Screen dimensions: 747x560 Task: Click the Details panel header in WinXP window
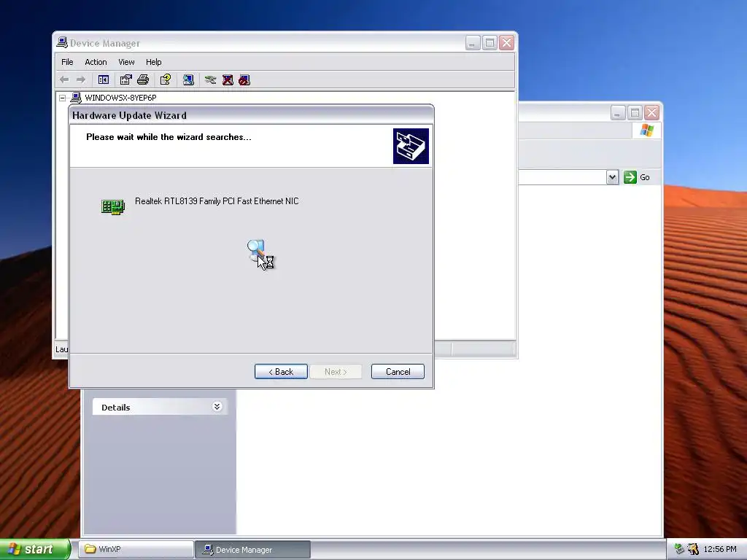coord(160,407)
